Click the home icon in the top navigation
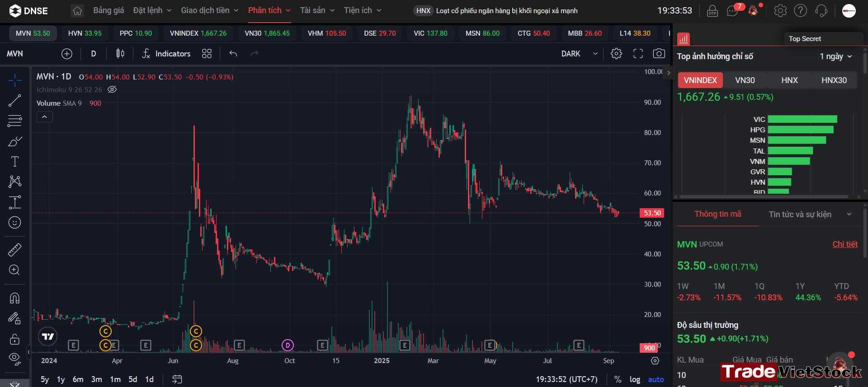Screen dimensions: 868x387 point(77,10)
